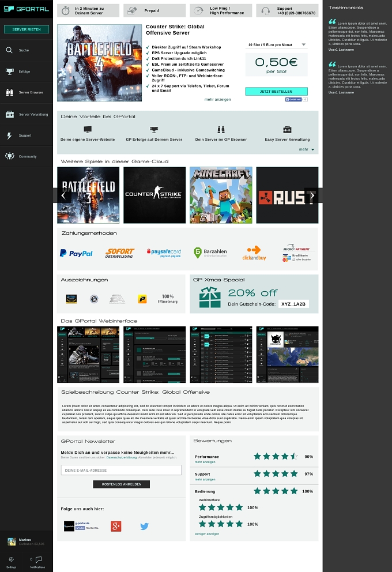Click Erfolge menu label
This screenshot has width=392, height=572.
coord(24,71)
